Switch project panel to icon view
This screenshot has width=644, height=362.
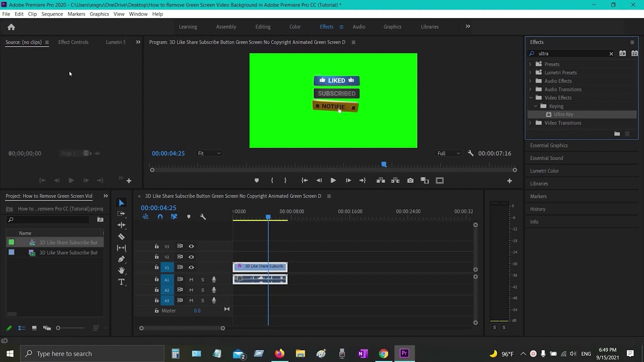[x=34, y=328]
